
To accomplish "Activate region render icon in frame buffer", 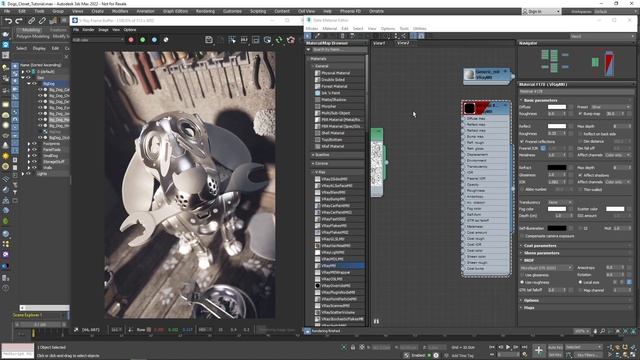I will pyautogui.click(x=256, y=40).
